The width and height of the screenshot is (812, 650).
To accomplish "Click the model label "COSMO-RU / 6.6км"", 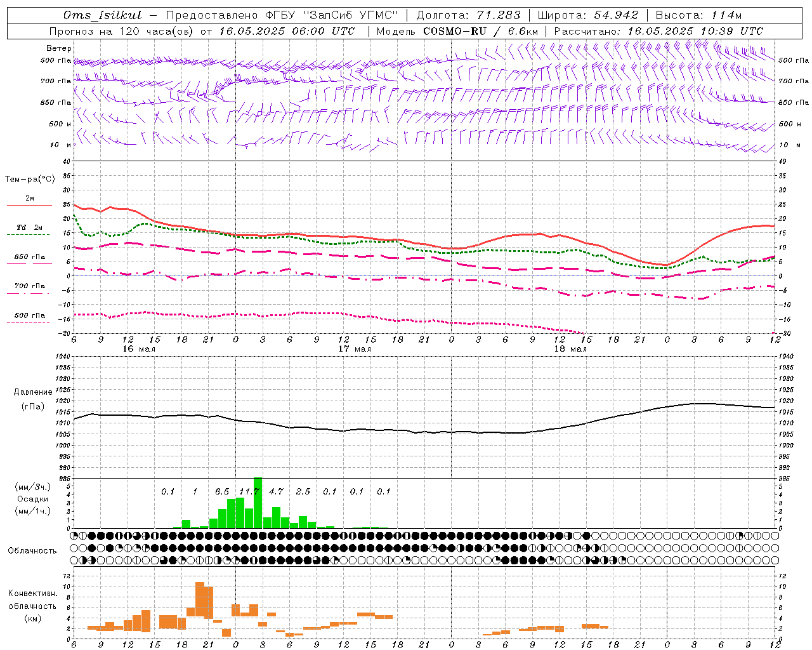I will 481,31.
